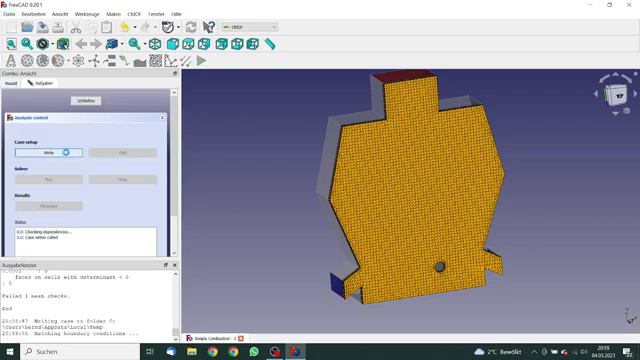The image size is (640, 360).
Task: Click the Physics model atom icon
Action: [78, 61]
